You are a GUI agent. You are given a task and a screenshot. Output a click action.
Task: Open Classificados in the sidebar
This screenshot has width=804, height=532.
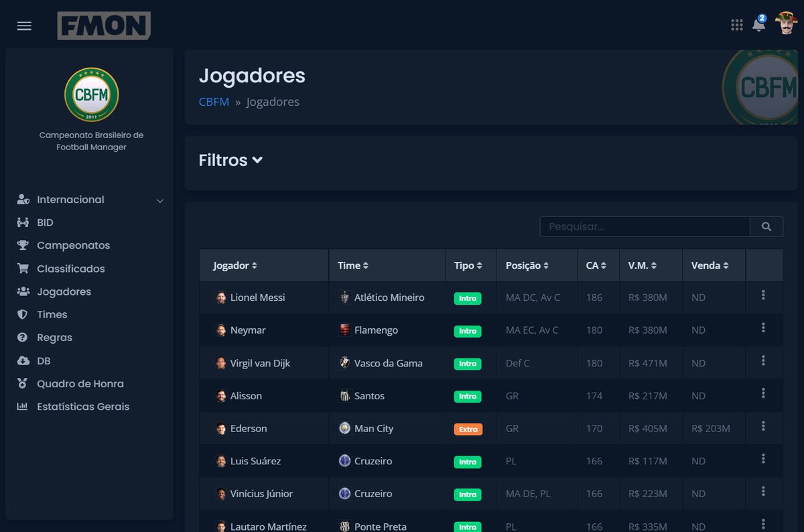click(70, 269)
